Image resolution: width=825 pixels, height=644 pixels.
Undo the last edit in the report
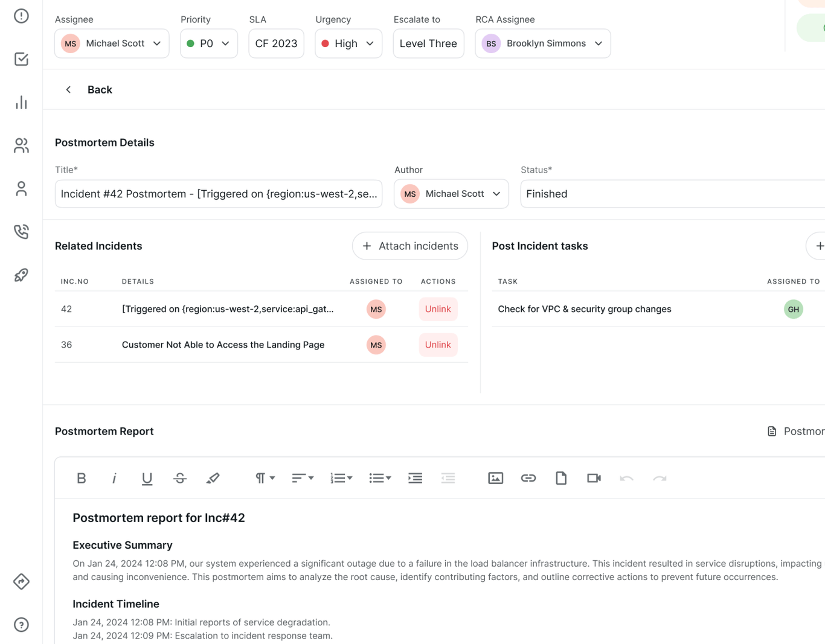626,477
